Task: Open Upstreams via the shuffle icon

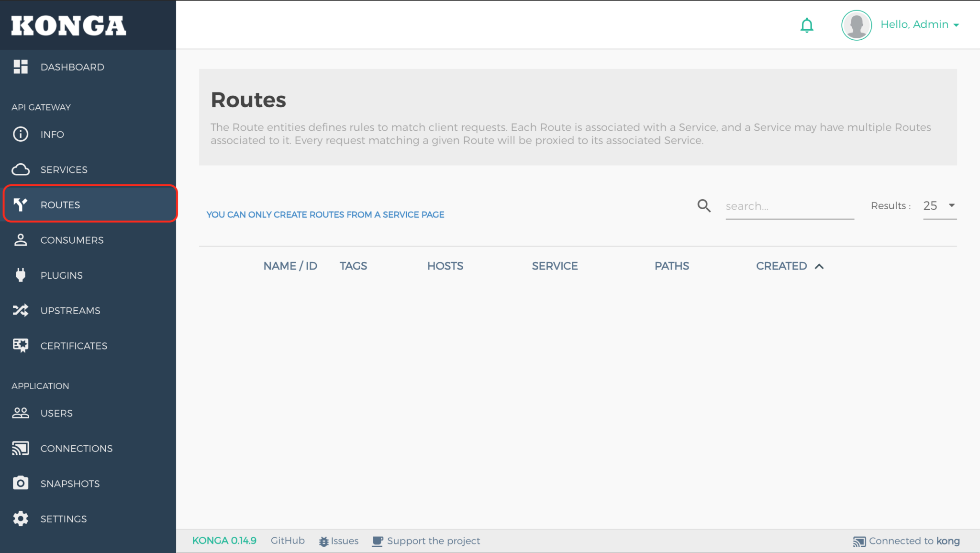Action: pos(20,310)
